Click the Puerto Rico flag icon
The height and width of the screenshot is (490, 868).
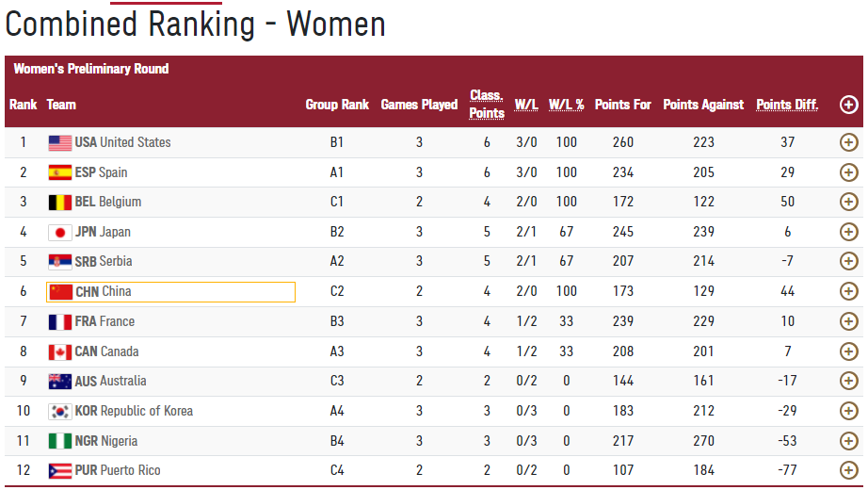60,471
